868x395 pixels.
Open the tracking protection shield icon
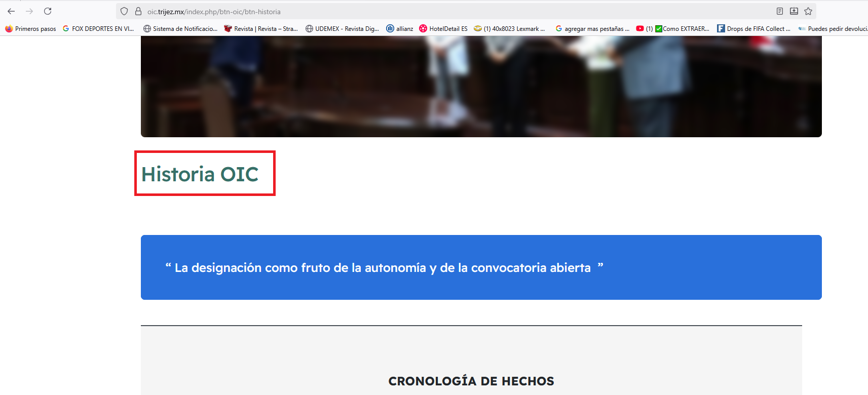coord(124,11)
